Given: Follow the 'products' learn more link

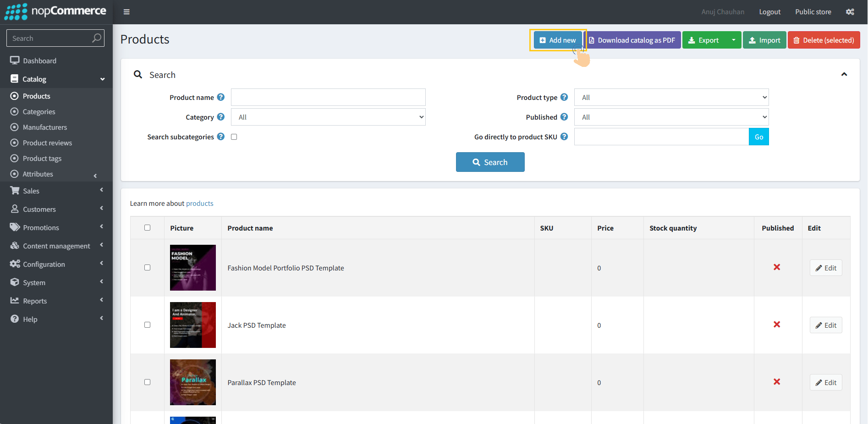Looking at the screenshot, I should tap(199, 204).
